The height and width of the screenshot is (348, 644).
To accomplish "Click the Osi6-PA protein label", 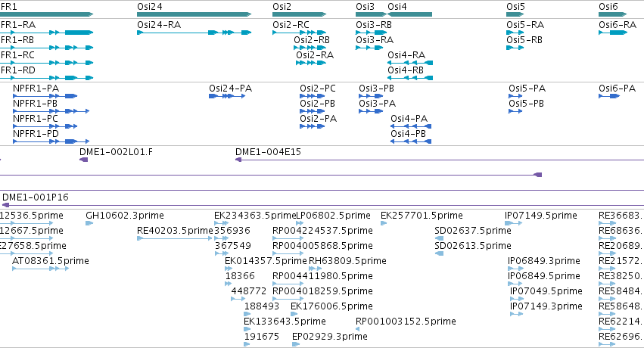I will pyautogui.click(x=618, y=89).
